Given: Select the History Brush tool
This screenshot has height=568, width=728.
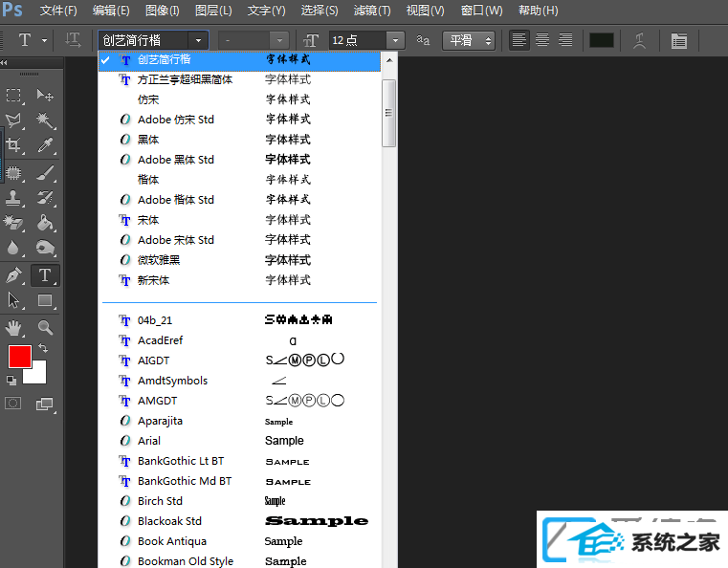Looking at the screenshot, I should click(45, 198).
